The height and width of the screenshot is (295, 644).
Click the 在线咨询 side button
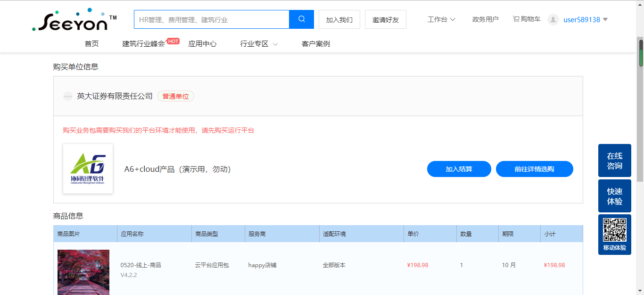coord(615,160)
